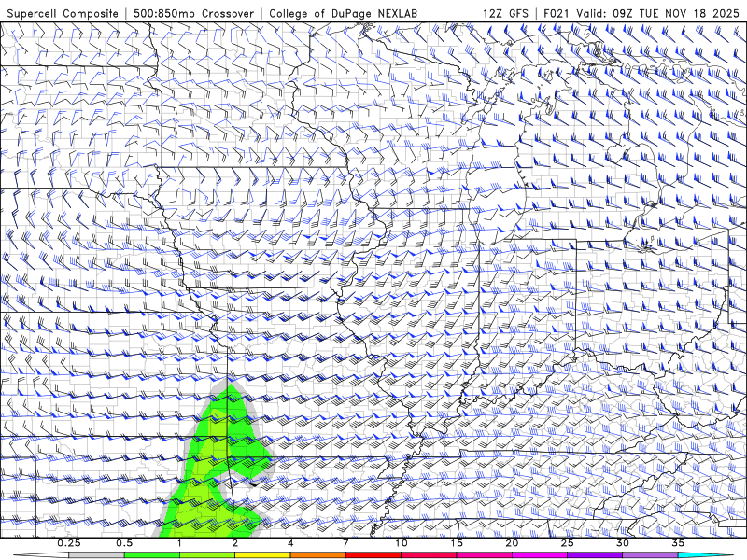
Task: Click the '30' legend value
Action: (x=622, y=543)
